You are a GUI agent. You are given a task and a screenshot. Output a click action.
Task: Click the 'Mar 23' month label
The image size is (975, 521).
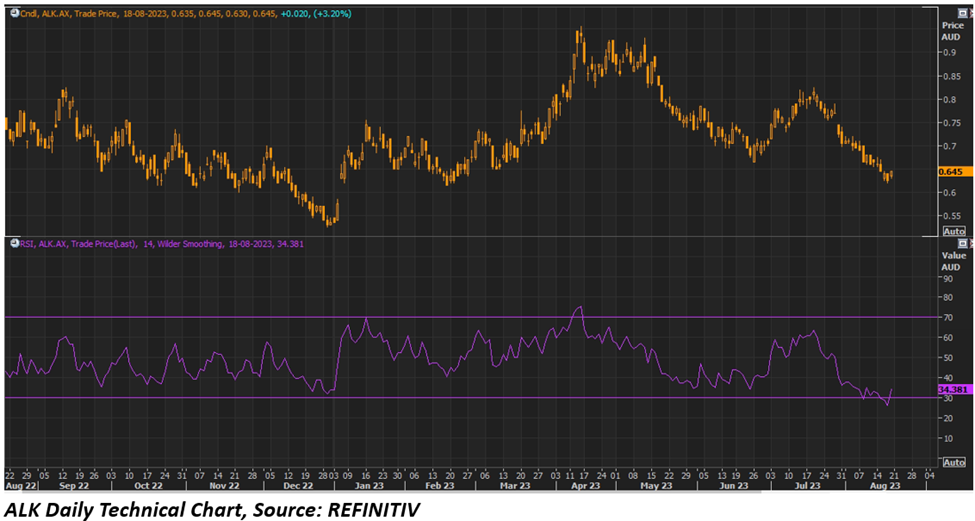coord(516,486)
